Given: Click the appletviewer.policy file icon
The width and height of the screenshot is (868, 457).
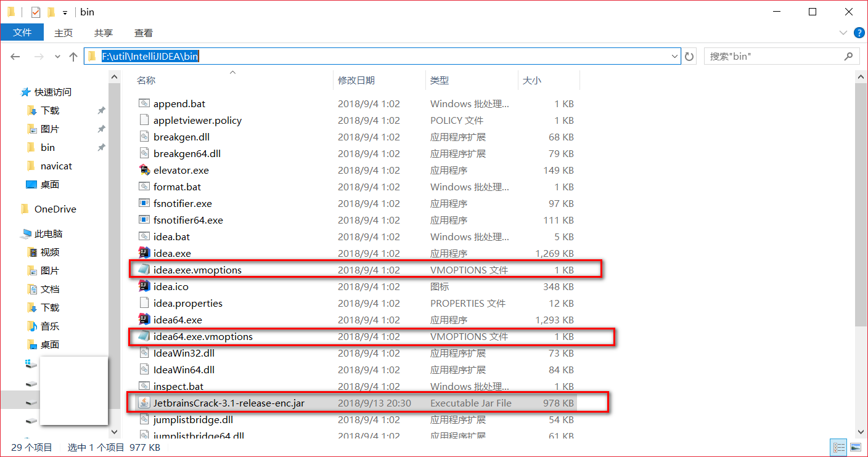Looking at the screenshot, I should pos(144,120).
